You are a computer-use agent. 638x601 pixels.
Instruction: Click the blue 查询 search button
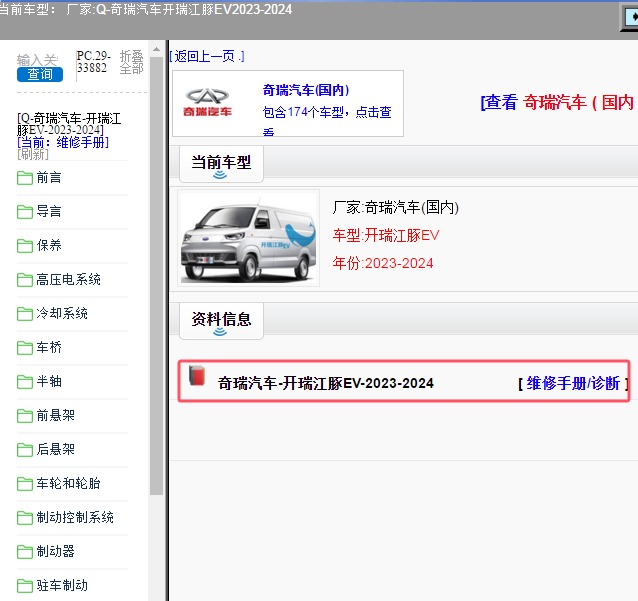(x=40, y=74)
